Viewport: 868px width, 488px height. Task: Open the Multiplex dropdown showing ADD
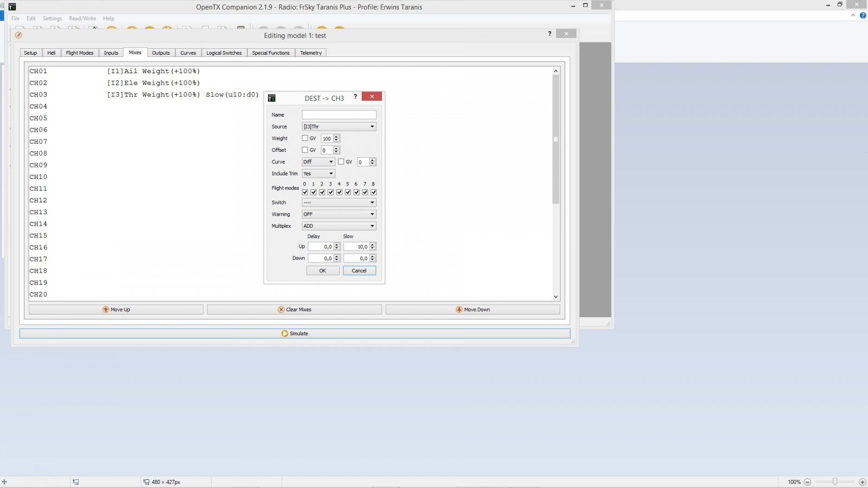tap(339, 226)
